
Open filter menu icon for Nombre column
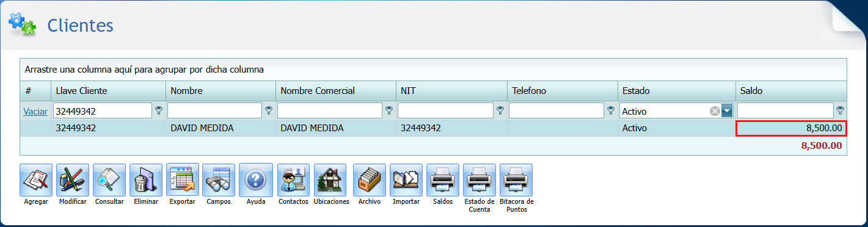[x=269, y=110]
